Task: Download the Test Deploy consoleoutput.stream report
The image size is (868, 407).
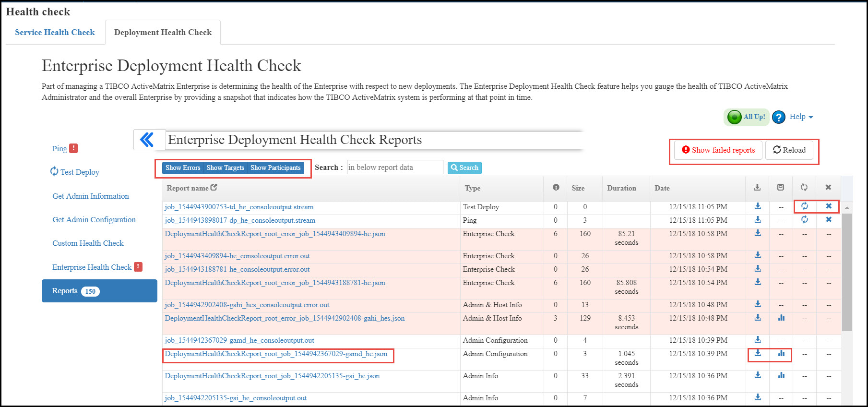Action: pos(758,206)
